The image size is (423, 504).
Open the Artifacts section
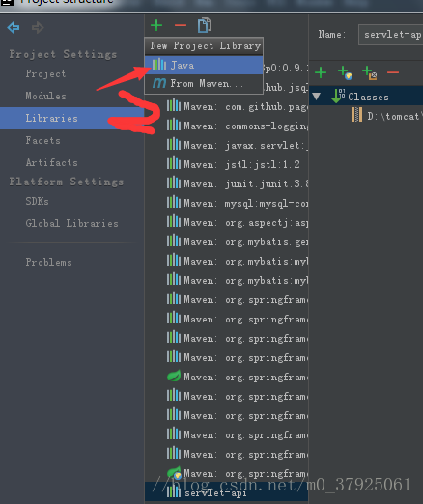[51, 162]
